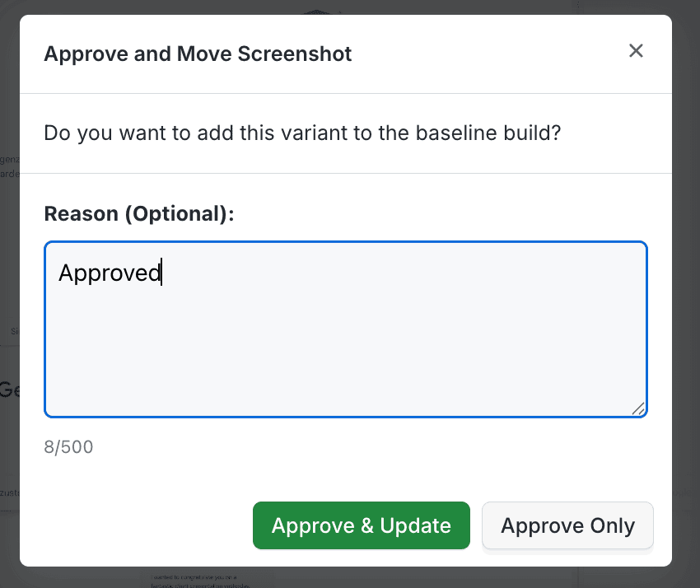Click the dialog header area
The height and width of the screenshot is (588, 700).
(329, 53)
